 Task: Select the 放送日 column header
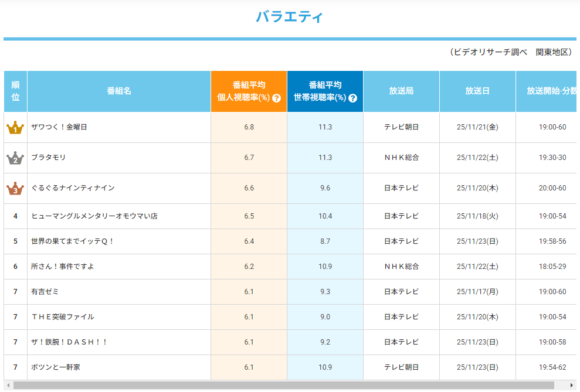point(477,91)
